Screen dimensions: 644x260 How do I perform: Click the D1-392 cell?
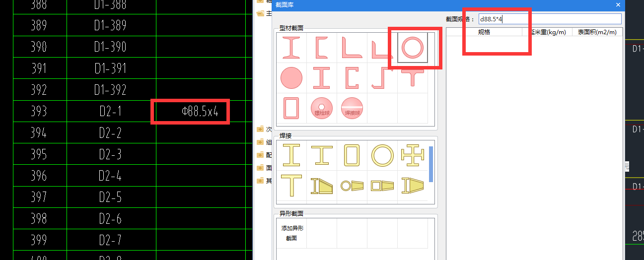110,90
